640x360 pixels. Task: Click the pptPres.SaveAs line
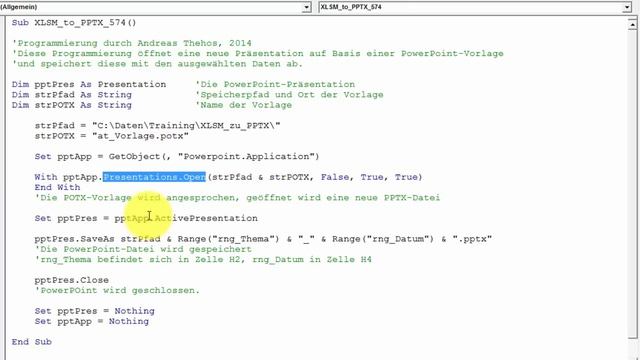coord(263,239)
